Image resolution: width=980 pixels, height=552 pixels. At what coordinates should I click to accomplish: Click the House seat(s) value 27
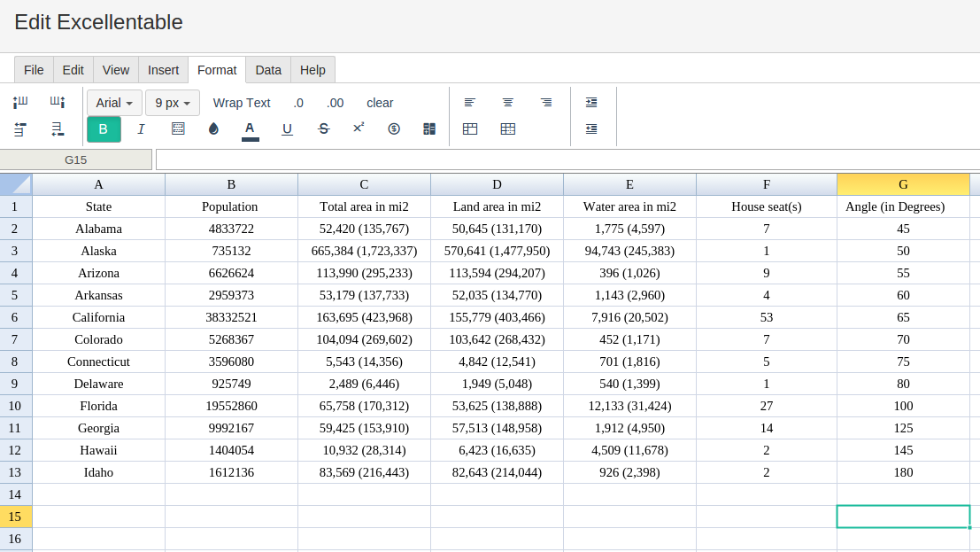[x=767, y=406]
